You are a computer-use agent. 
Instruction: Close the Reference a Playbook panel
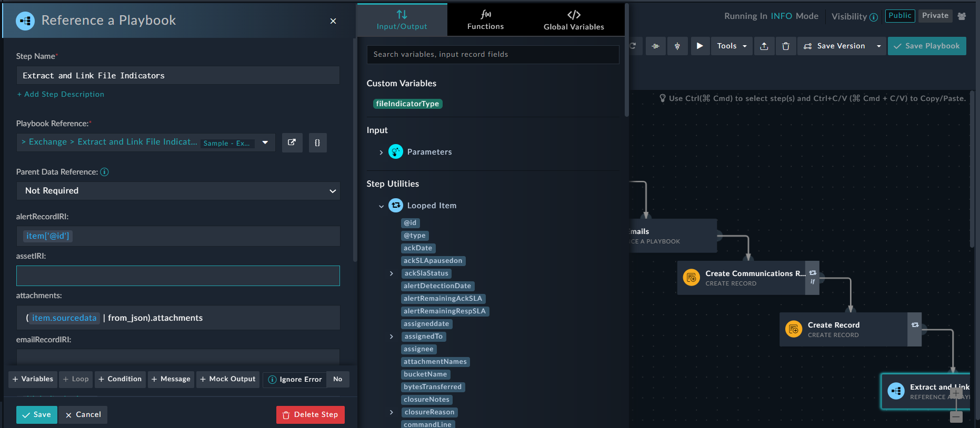click(333, 21)
